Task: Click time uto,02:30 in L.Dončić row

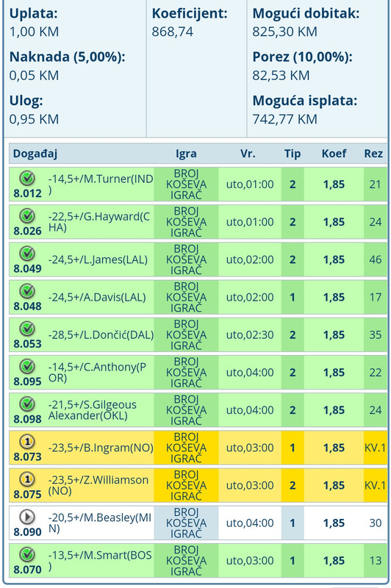Action: point(250,335)
